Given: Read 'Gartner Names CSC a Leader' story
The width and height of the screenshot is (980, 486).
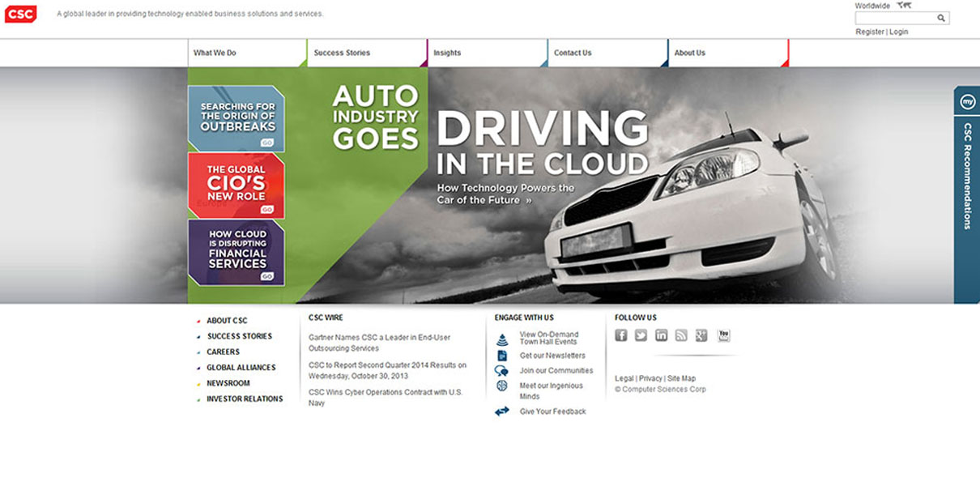Looking at the screenshot, I should pyautogui.click(x=380, y=343).
